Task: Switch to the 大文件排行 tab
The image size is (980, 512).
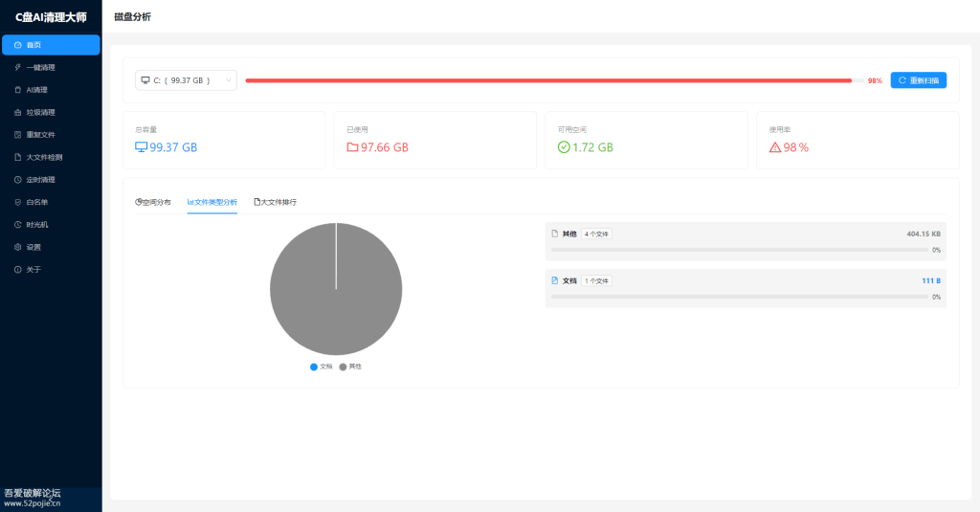Action: 275,202
